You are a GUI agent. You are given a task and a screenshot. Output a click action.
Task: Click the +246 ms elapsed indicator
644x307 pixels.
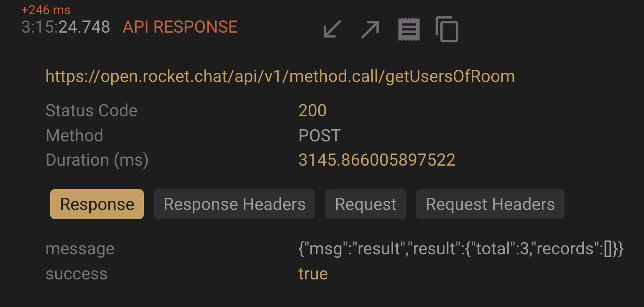[45, 9]
